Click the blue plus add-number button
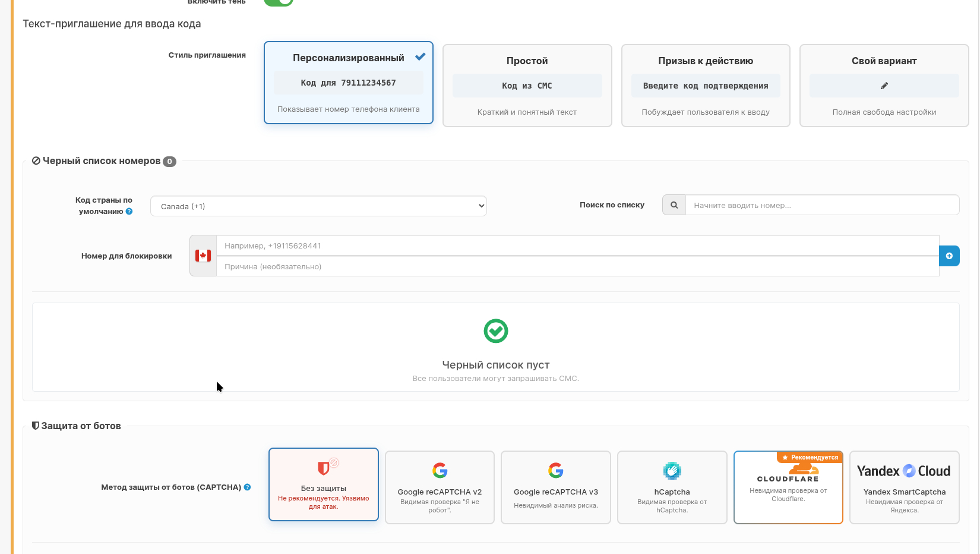The width and height of the screenshot is (980, 554). [x=949, y=256]
